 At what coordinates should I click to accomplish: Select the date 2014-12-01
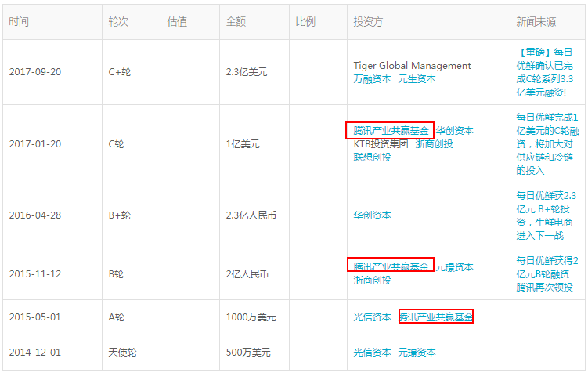35,353
